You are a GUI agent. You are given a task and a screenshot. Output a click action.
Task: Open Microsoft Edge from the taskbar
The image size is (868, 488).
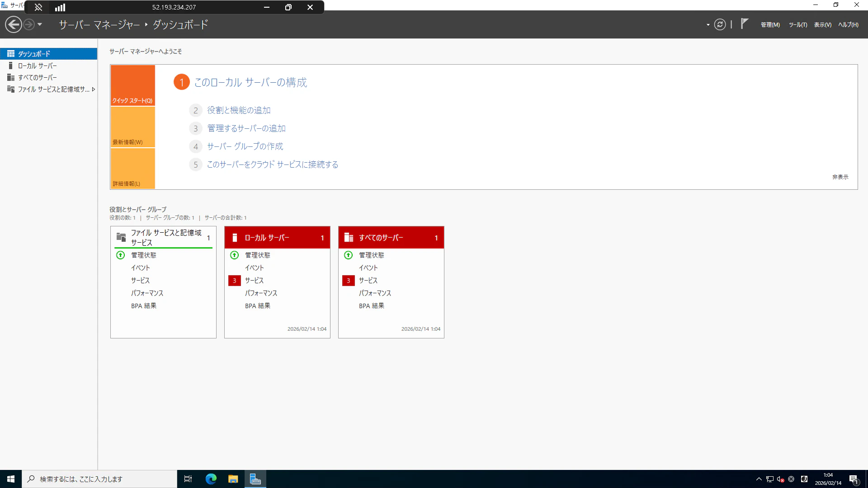211,479
